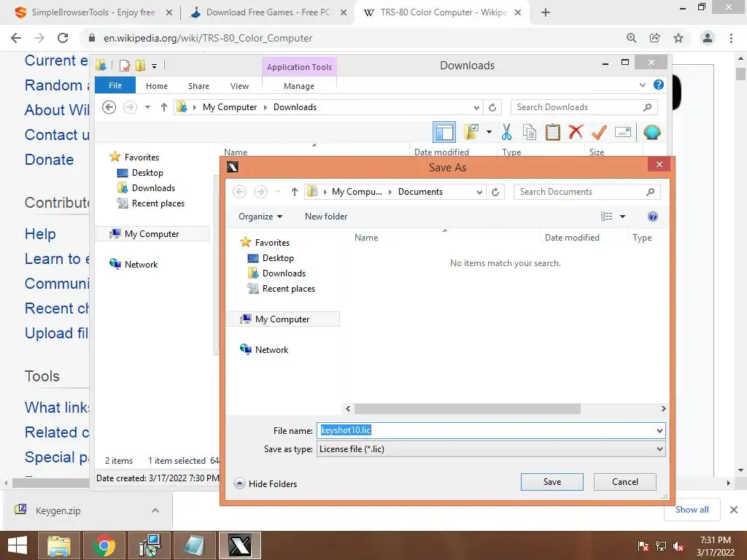The image size is (747, 560).
Task: Expand the Downloads ribbon with the chevron
Action: coord(642,85)
